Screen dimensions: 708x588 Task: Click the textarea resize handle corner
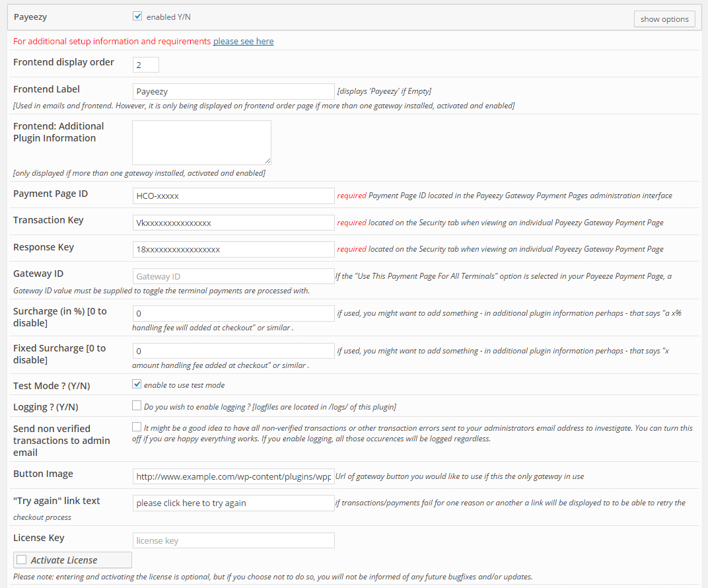click(267, 161)
